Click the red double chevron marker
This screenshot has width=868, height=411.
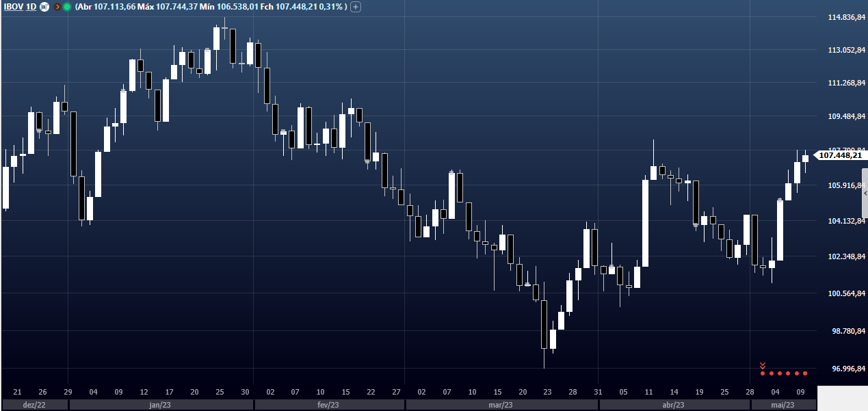[x=763, y=366]
